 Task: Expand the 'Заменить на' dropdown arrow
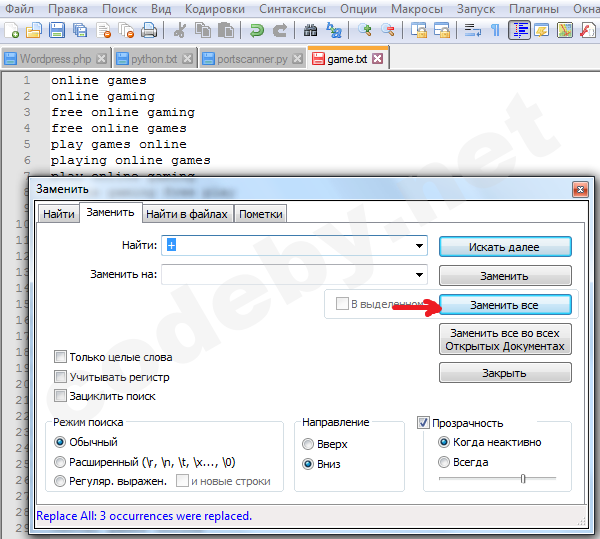pyautogui.click(x=419, y=275)
